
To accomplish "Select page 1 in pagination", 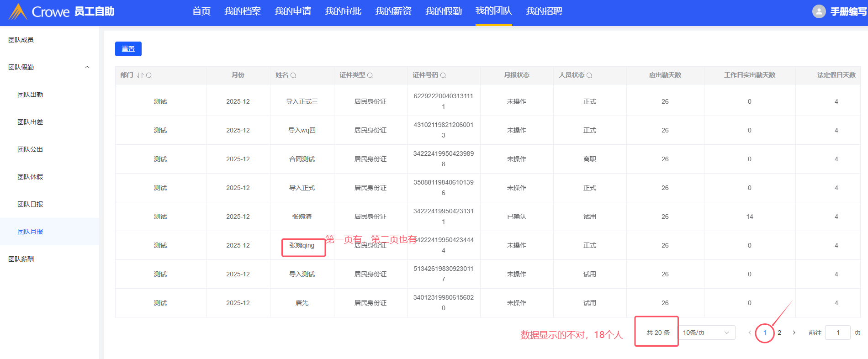I will [765, 333].
